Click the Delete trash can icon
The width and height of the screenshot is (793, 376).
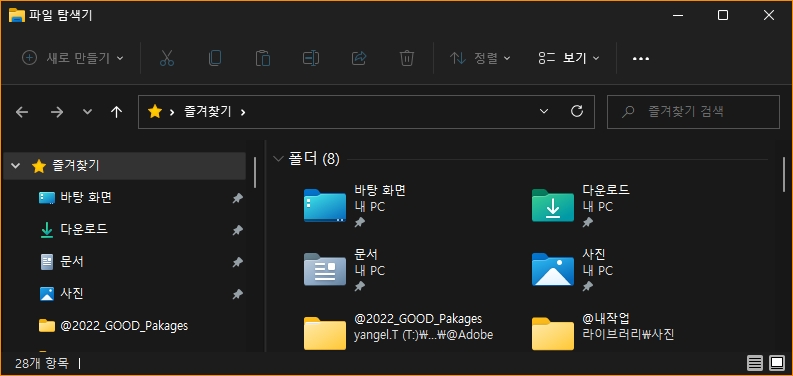[407, 58]
